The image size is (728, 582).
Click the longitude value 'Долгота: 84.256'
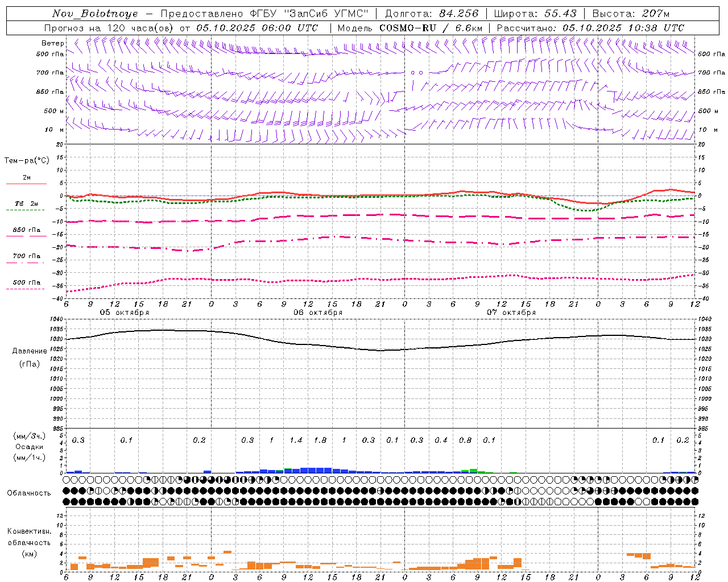pos(432,14)
